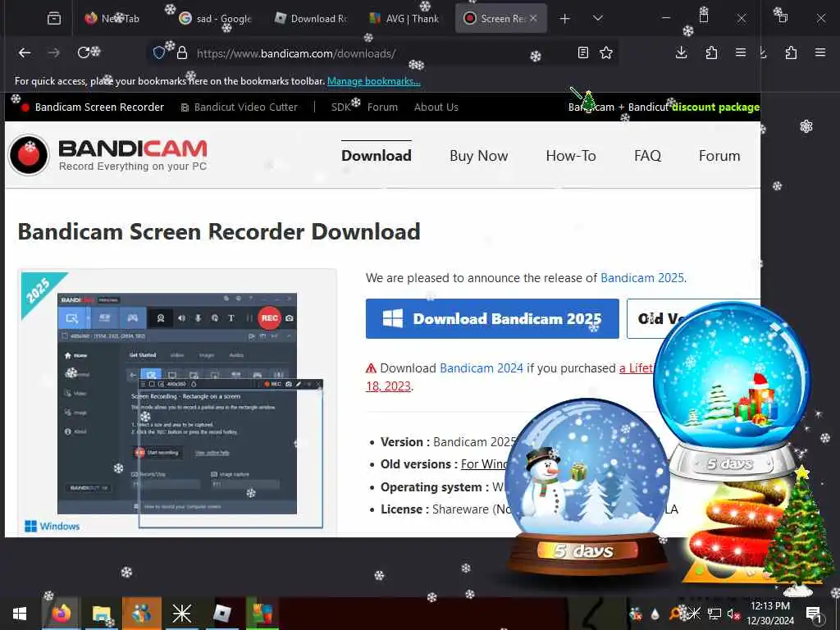Open the snowflake app on the taskbar
The height and width of the screenshot is (630, 840).
point(181,614)
